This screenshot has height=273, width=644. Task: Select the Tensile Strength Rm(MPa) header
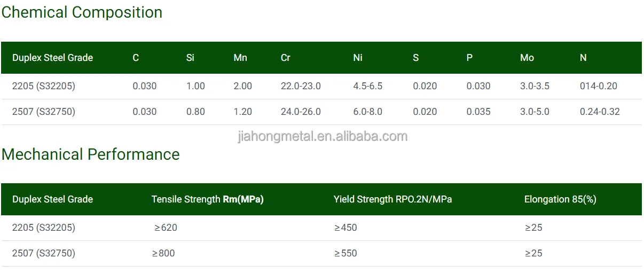pos(207,199)
